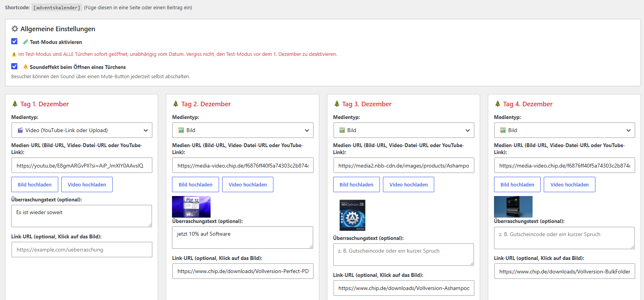The width and height of the screenshot is (644, 300).
Task: Click the 'jetzt 10% auf Software' text area
Action: [x=243, y=238]
